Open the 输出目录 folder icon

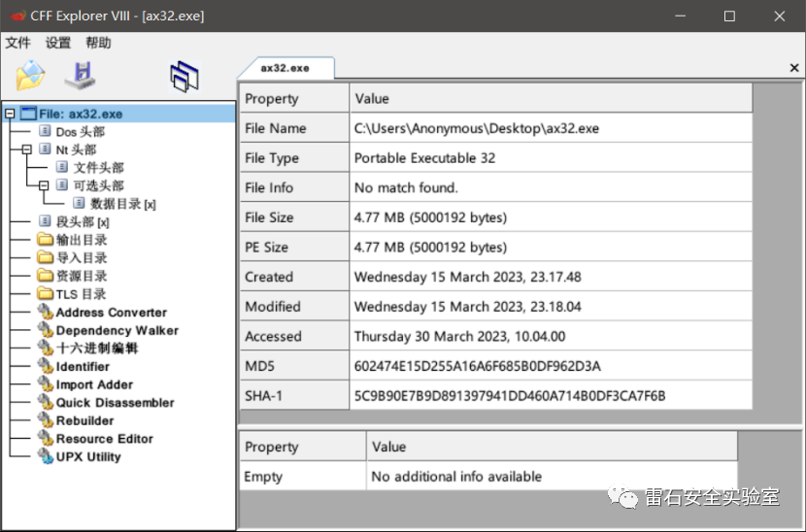click(46, 239)
